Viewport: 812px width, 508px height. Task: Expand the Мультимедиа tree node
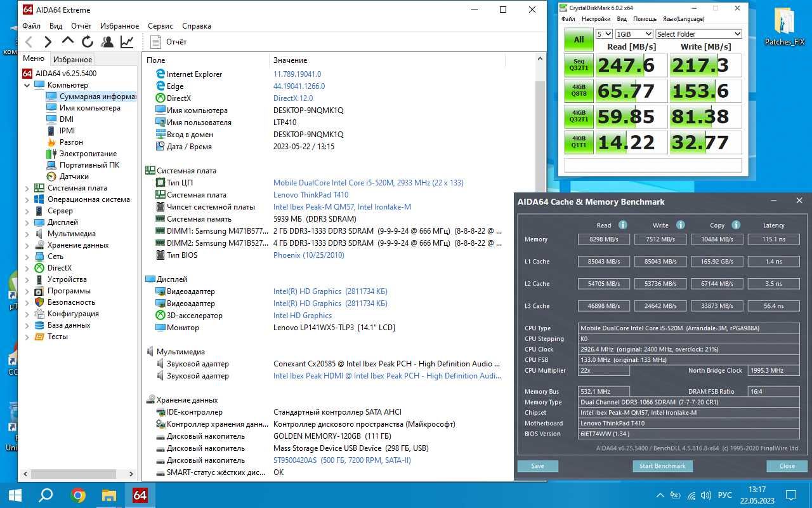(x=27, y=234)
